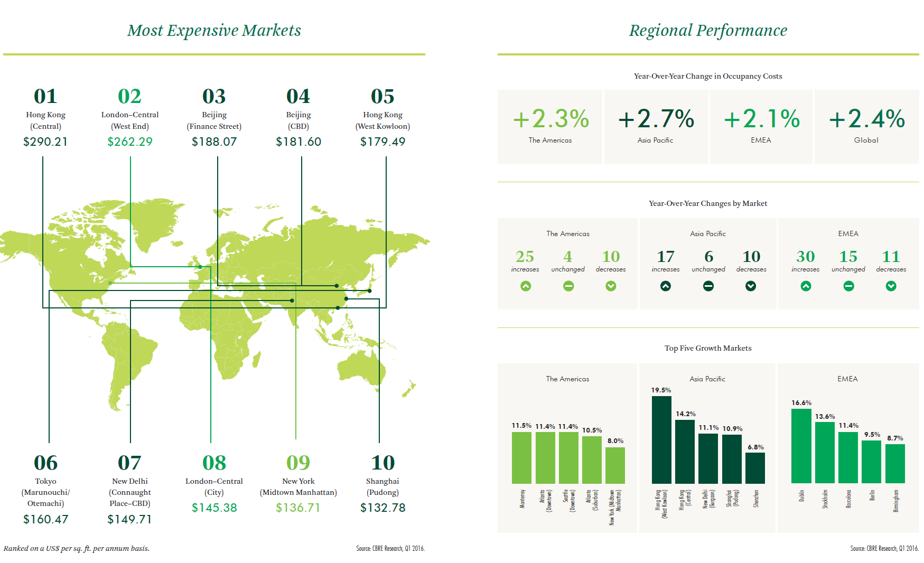
Task: Click the Hong Kong Central 14.2% bar
Action: pos(685,452)
